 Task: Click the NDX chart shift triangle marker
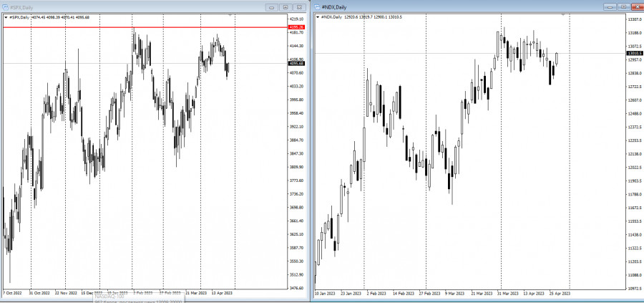[565, 15]
